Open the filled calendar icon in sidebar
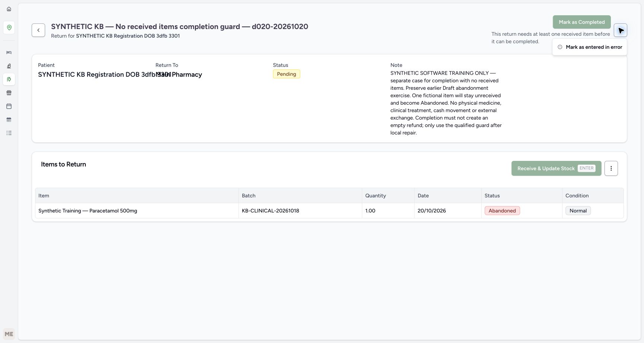 9,120
